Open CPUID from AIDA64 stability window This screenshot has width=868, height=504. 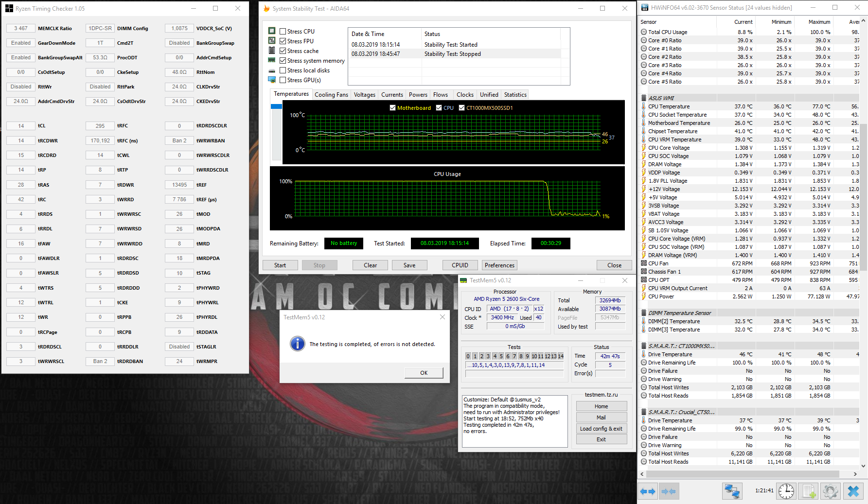coord(460,265)
